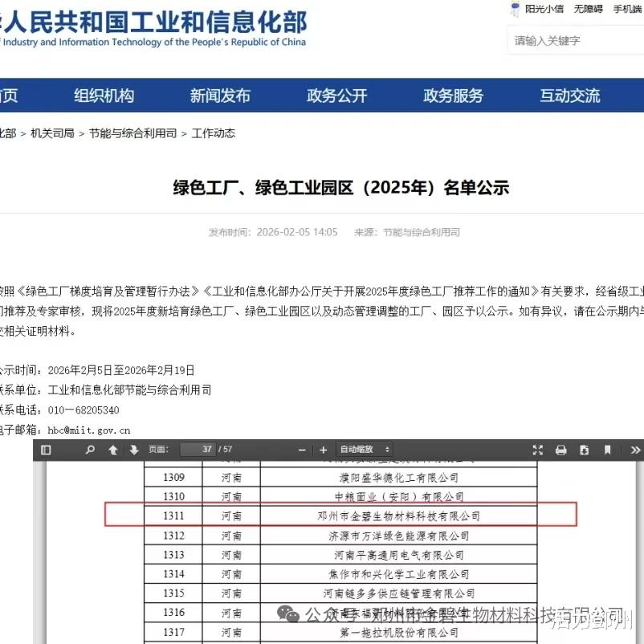Click the 阳光小信 robot assistant icon

[515, 9]
